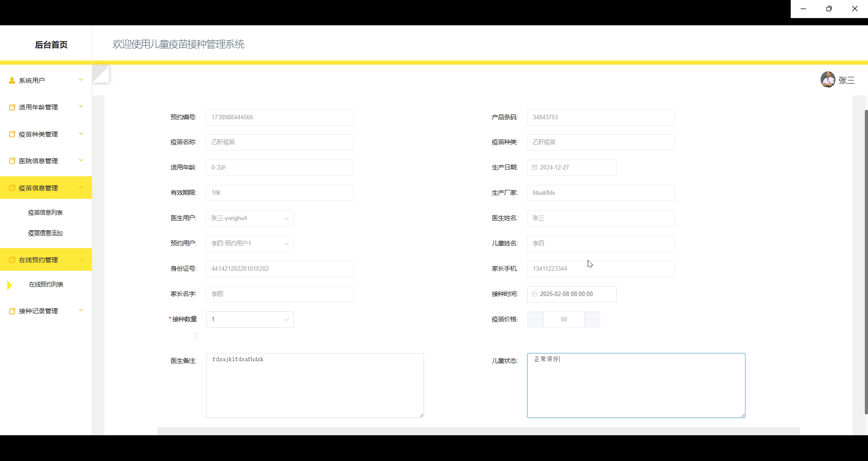Click the 医生姓名 input field
Screen dimensions: 868x461
pos(601,218)
